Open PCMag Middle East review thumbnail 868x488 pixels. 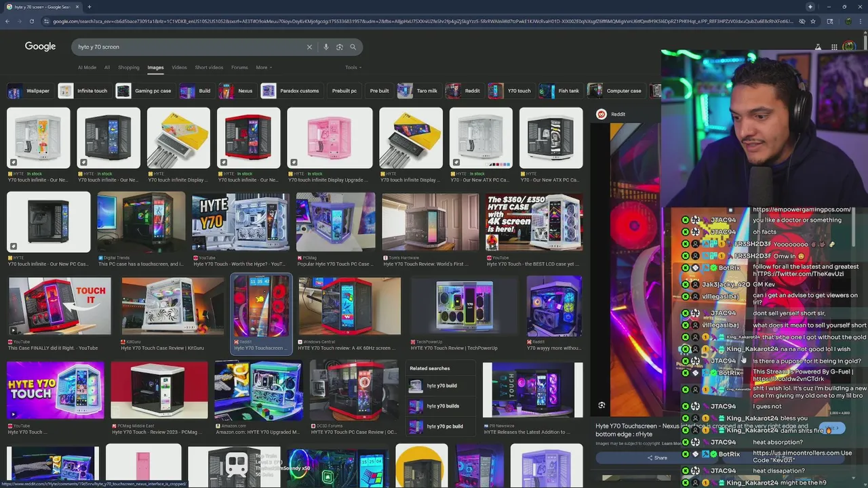click(x=159, y=390)
